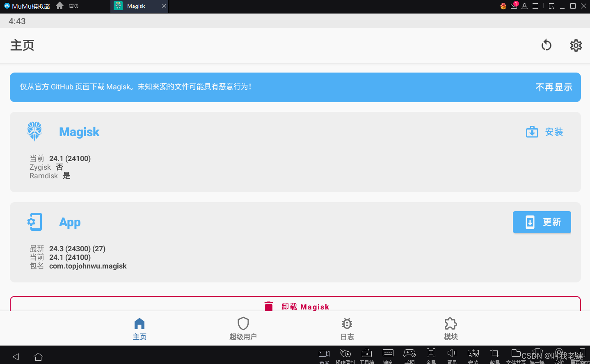590x364 pixels.
Task: Click the package name com.topjohnwu.magisk
Action: tap(88, 266)
